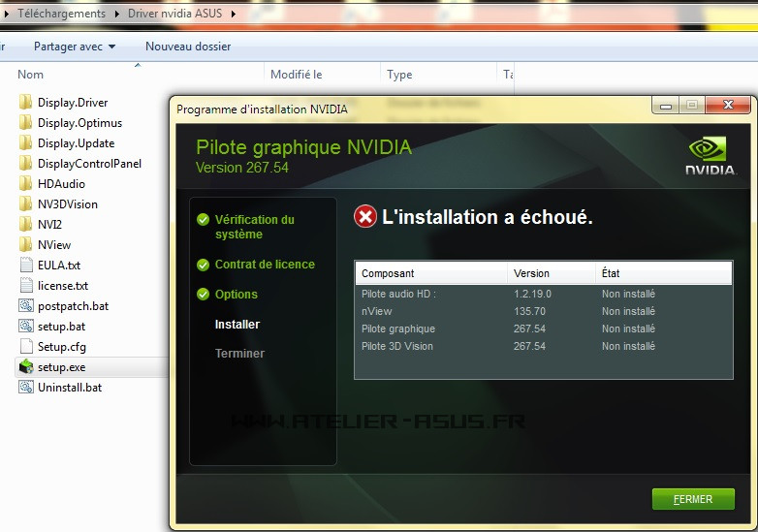This screenshot has width=758, height=532.
Task: Click green check beside Vérification du système
Action: point(203,220)
